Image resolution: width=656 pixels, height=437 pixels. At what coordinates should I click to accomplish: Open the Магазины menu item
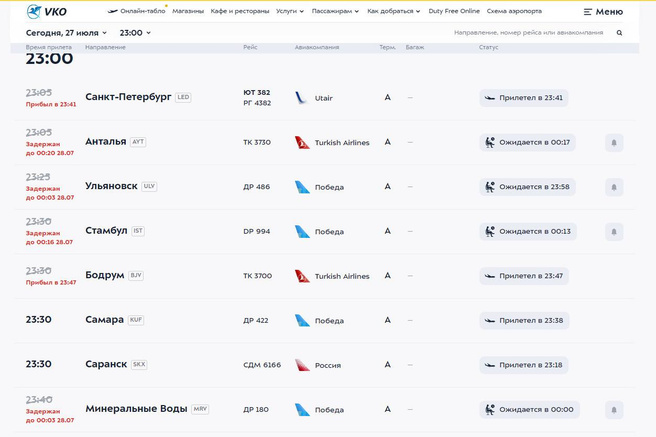(x=187, y=11)
